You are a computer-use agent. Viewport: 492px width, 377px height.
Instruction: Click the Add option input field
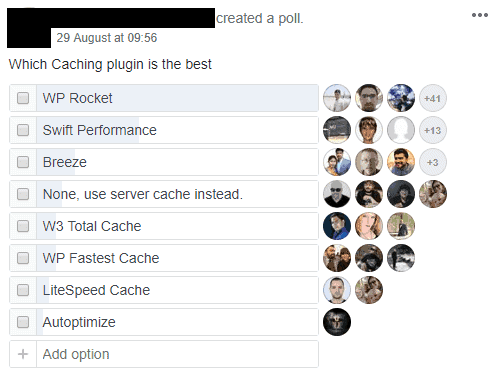click(x=177, y=354)
